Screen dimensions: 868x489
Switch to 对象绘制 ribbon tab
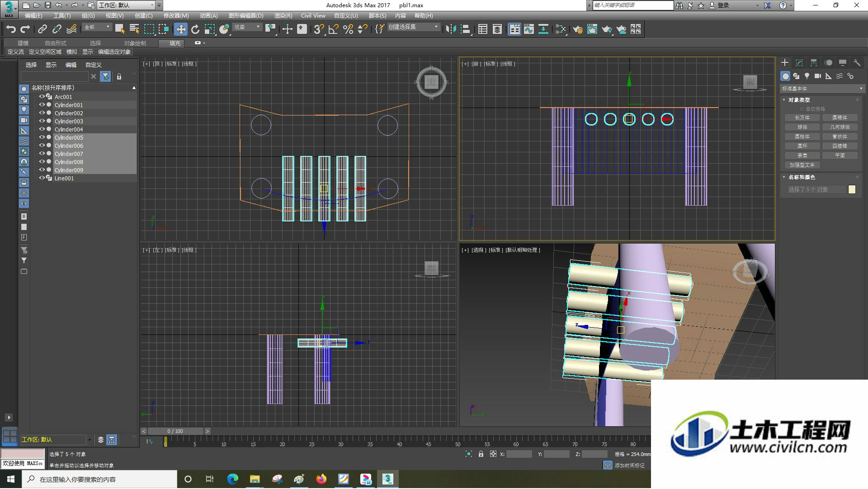click(135, 43)
